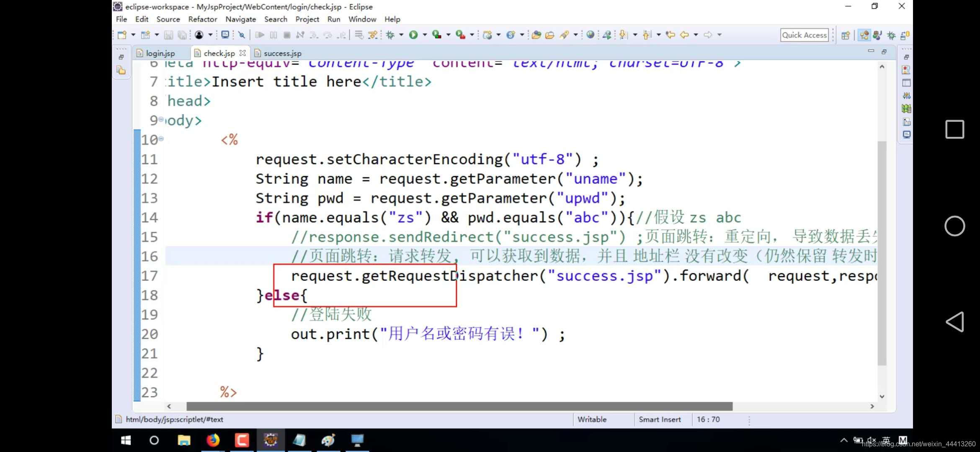This screenshot has width=980, height=452.
Task: Open Project Explorer icon in left trim
Action: click(121, 70)
